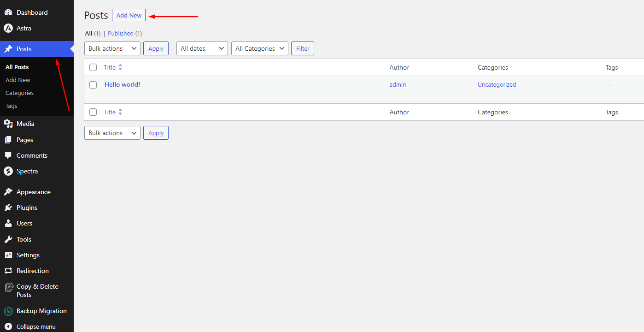The height and width of the screenshot is (332, 644).
Task: Show All posts filter link
Action: pyautogui.click(x=88, y=33)
